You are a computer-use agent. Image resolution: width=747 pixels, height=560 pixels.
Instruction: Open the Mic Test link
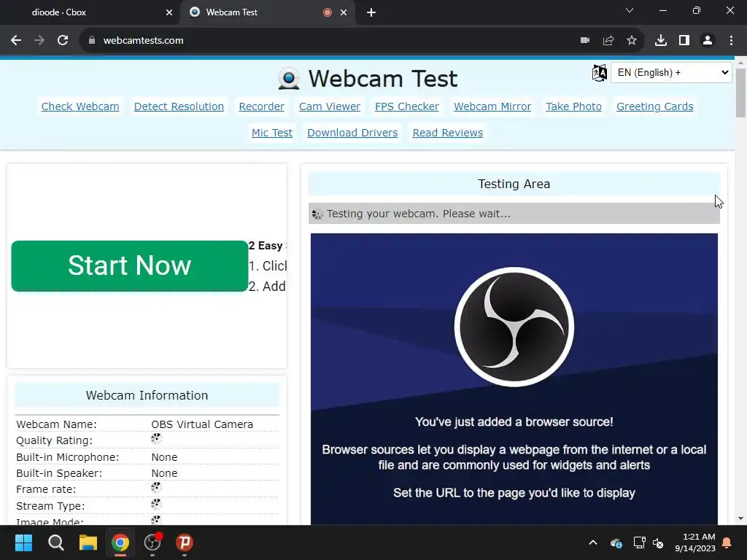(272, 133)
